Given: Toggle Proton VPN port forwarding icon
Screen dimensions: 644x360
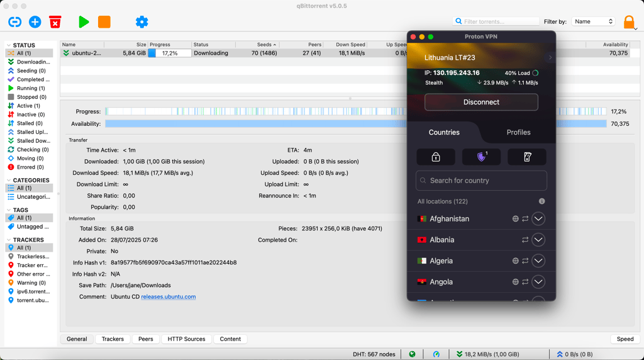Looking at the screenshot, I should click(x=527, y=157).
